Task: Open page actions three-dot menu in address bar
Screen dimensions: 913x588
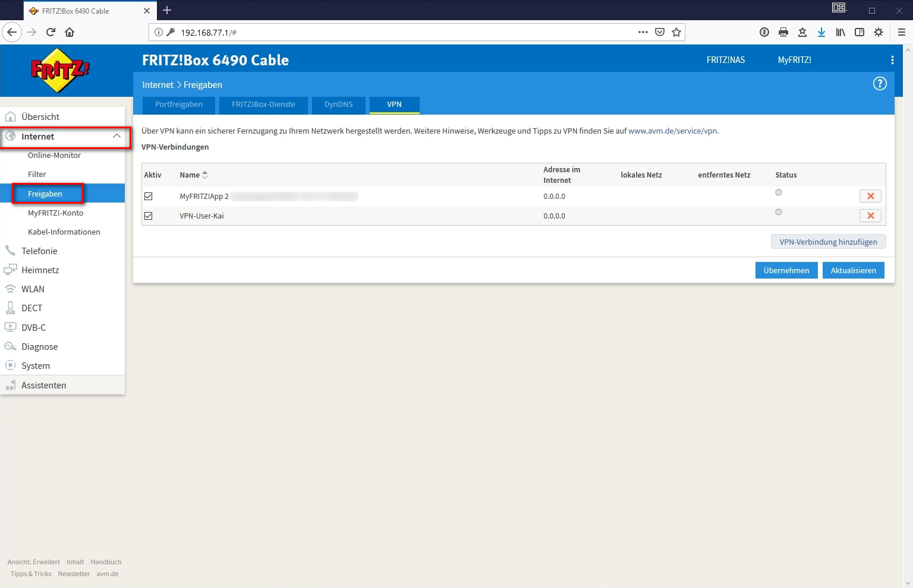Action: 643,32
